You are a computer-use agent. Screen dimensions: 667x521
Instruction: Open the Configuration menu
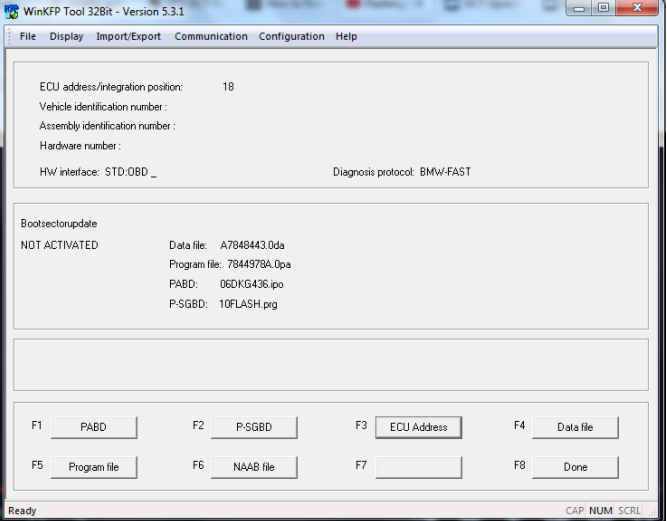[291, 37]
